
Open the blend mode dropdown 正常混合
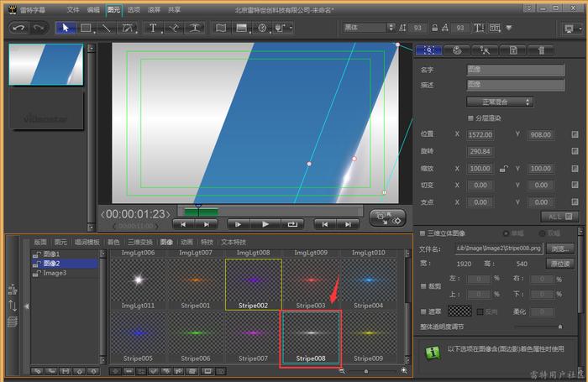[x=500, y=102]
